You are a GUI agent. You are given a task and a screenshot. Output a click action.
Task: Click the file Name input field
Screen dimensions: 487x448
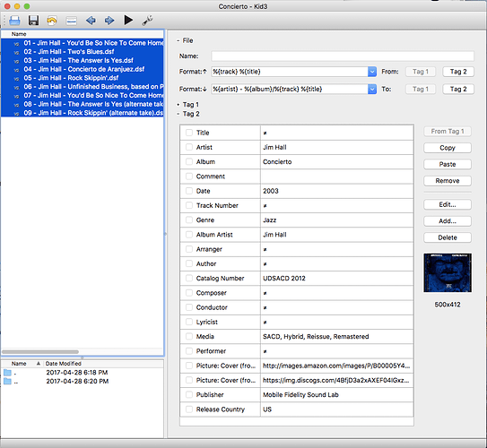[343, 56]
